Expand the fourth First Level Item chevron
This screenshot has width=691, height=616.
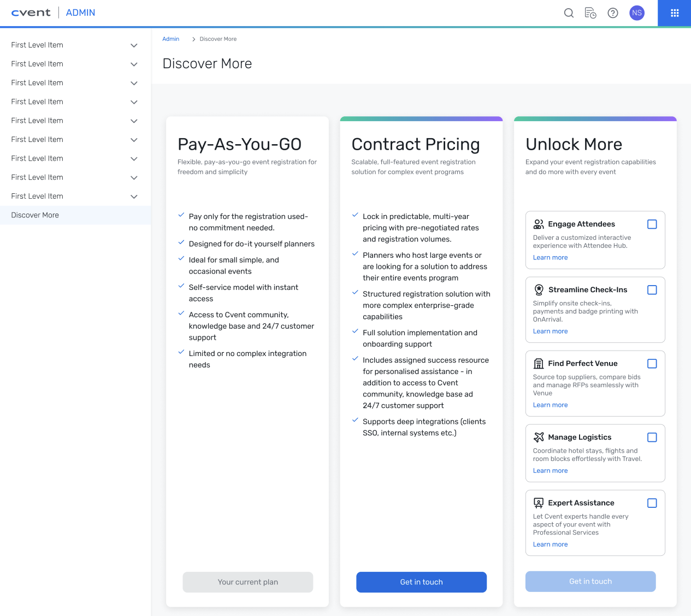click(134, 102)
